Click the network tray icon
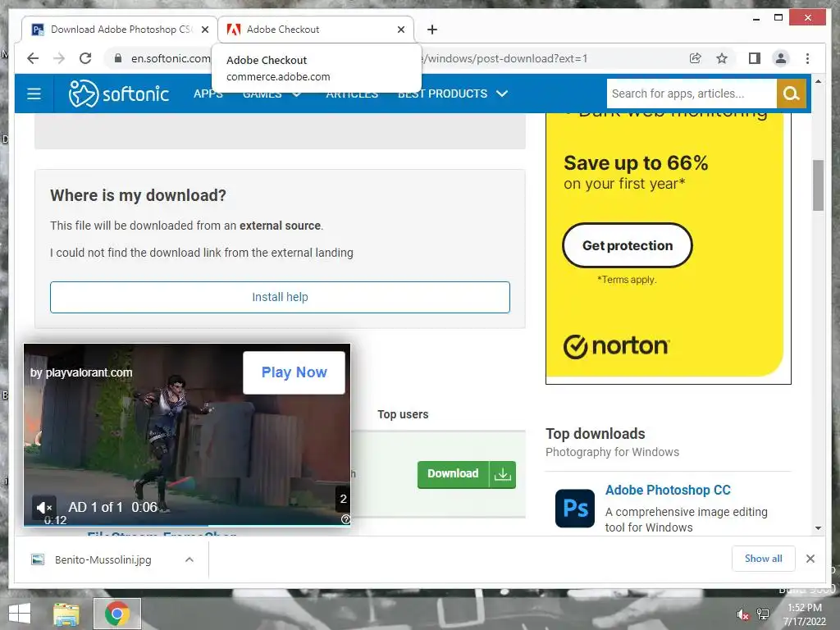The width and height of the screenshot is (840, 630). pyautogui.click(x=763, y=614)
